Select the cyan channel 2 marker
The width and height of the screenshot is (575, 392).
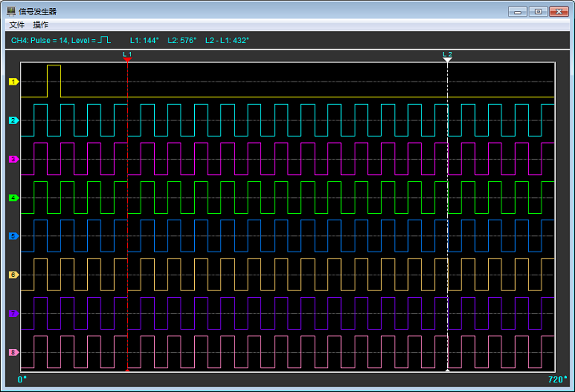(14, 121)
